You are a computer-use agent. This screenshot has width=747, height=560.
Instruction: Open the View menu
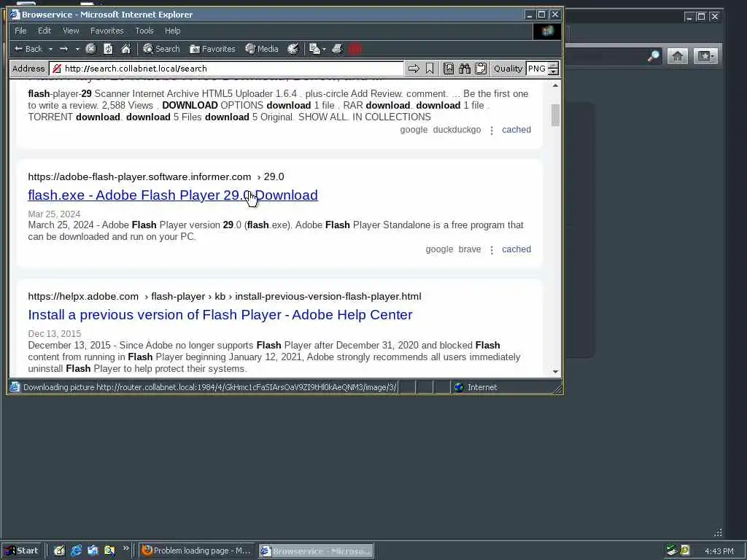tap(71, 31)
